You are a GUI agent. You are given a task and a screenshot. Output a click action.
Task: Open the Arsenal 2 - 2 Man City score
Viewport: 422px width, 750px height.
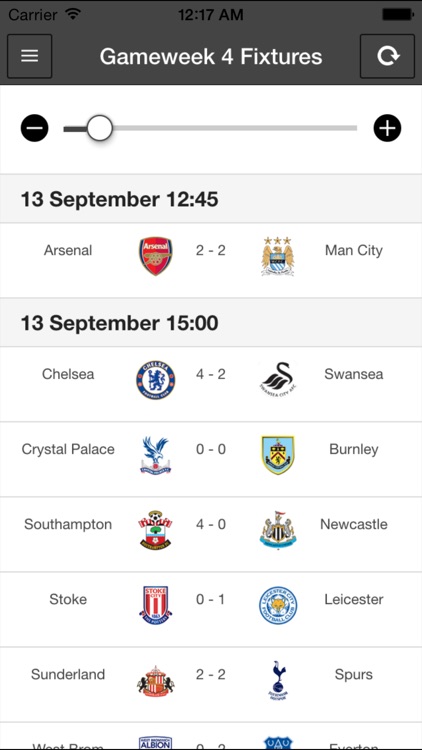(211, 250)
